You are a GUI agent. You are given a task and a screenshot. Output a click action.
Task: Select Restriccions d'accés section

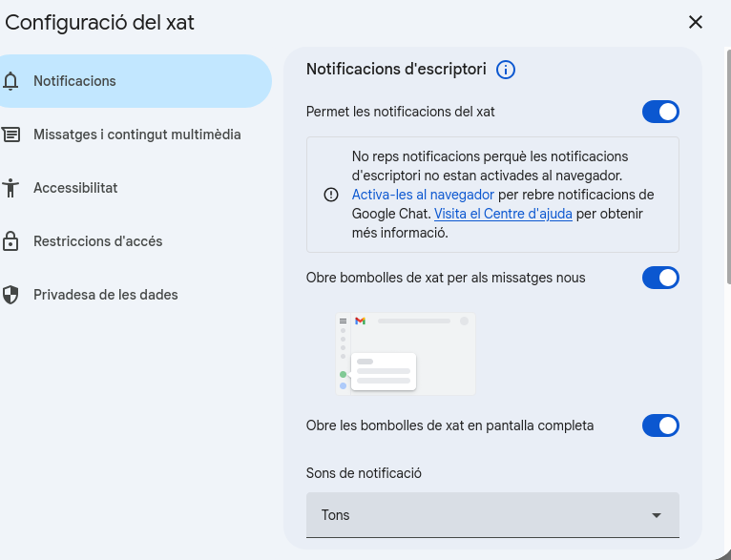coord(97,241)
